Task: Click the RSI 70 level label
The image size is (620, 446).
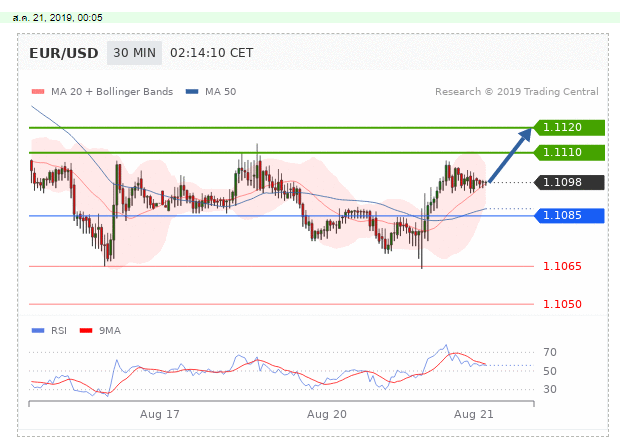Action: (550, 352)
